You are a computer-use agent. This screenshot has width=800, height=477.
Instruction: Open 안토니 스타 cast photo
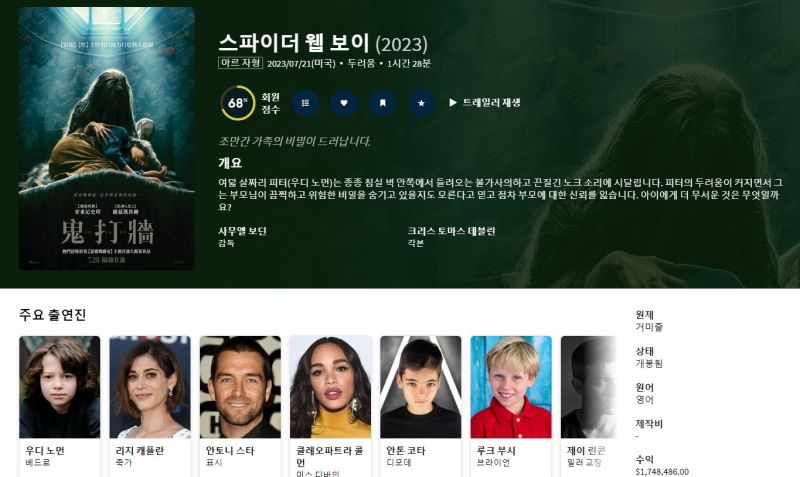[x=240, y=387]
